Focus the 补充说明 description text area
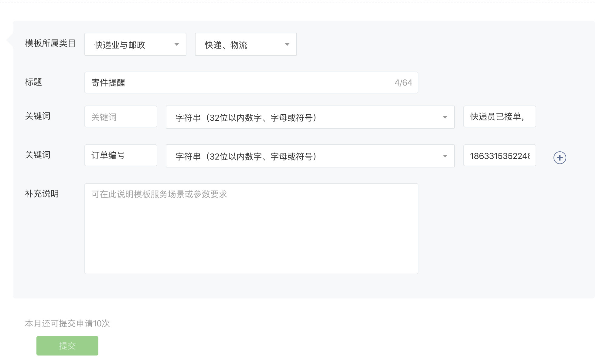Screen dimensions: 603x364 (x=251, y=229)
